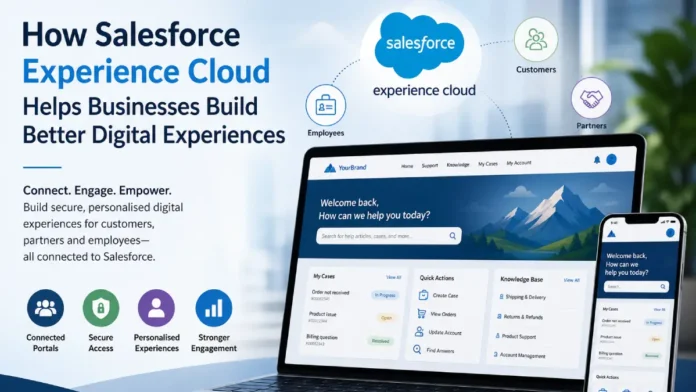Tap the mountain logo on phone
Screen dimensions: 696x392
612,234
